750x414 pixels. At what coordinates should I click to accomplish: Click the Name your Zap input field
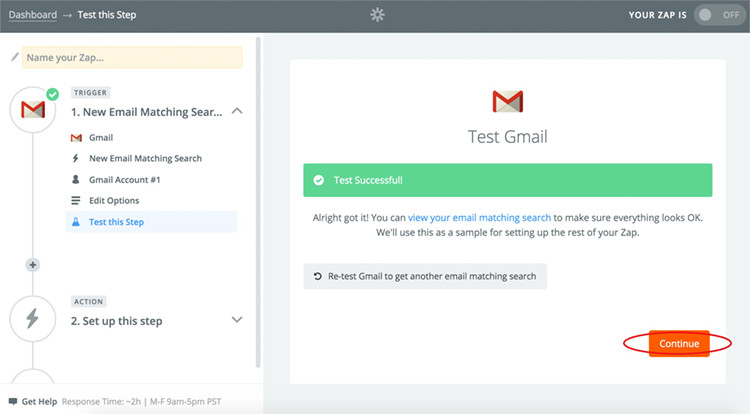coord(132,57)
